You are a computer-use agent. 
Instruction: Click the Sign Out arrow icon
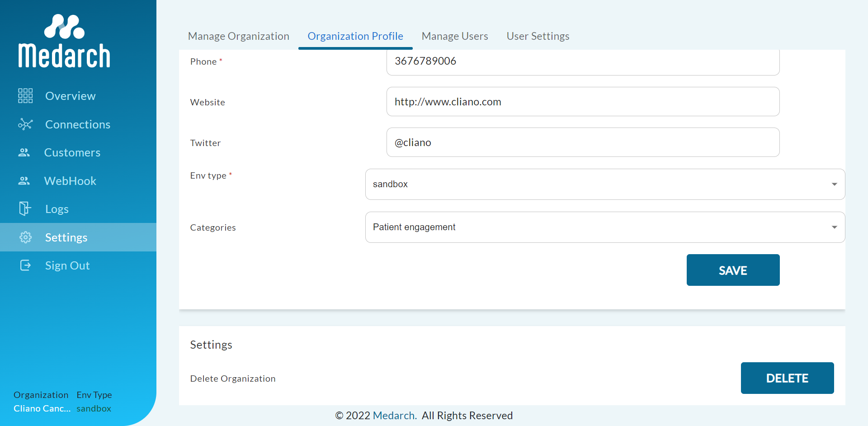click(x=26, y=265)
